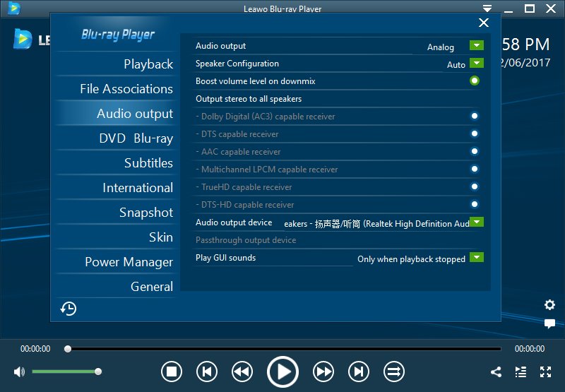565x392 pixels.
Task: Select the Audio output sidebar tab
Action: pyautogui.click(x=115, y=114)
